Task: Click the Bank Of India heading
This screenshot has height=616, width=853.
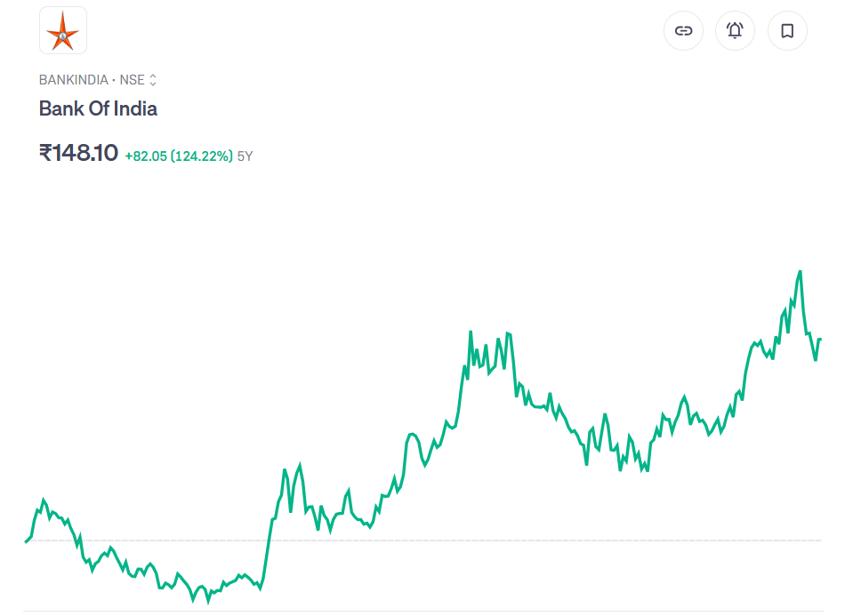Action: [x=98, y=108]
